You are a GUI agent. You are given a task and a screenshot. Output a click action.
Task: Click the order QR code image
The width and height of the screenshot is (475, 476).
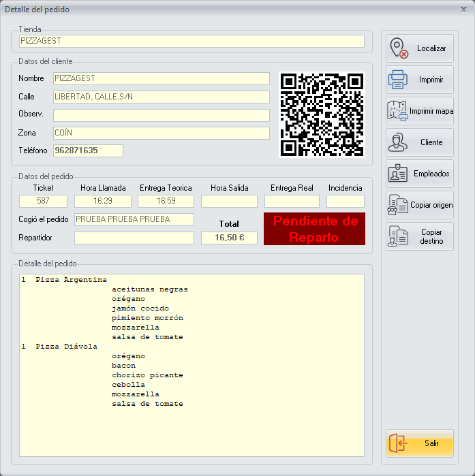click(x=322, y=114)
